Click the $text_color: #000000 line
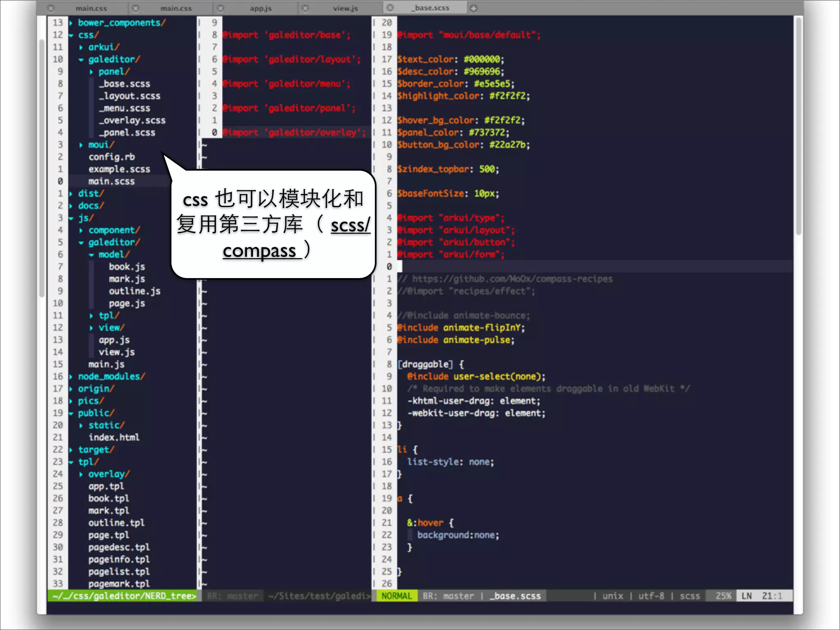The width and height of the screenshot is (840, 630). 451,59
